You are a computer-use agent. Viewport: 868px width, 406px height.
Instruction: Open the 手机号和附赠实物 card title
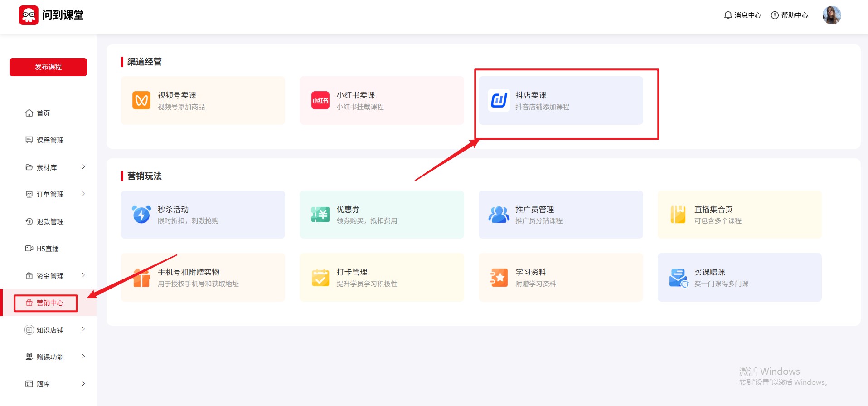(189, 272)
